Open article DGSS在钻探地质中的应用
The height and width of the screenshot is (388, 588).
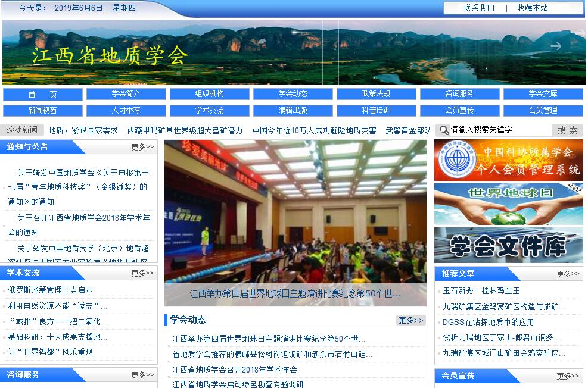click(x=489, y=322)
